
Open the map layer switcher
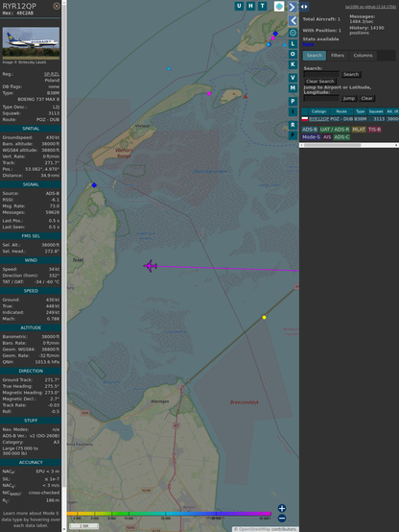pos(279,6)
